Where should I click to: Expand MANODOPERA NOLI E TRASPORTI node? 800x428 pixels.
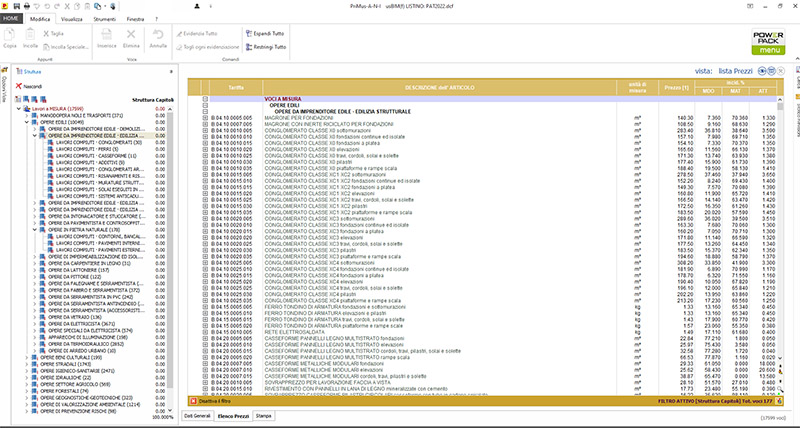pyautogui.click(x=27, y=116)
